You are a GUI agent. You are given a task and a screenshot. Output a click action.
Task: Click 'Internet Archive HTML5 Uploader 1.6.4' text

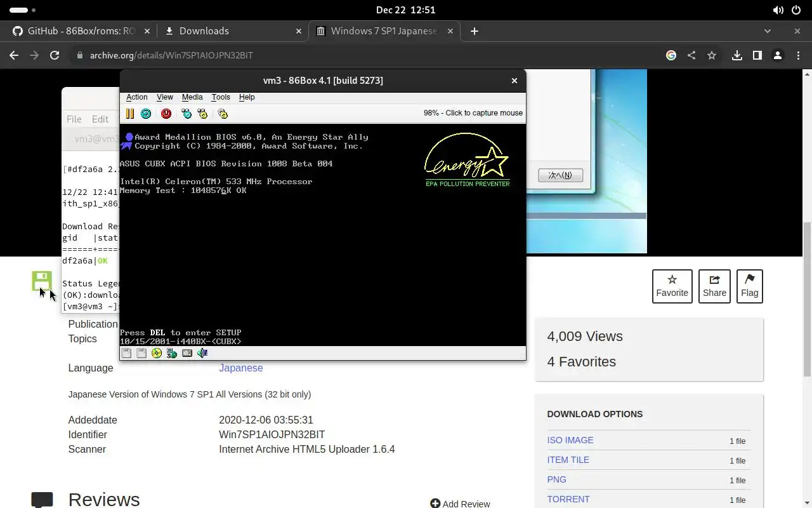pyautogui.click(x=307, y=450)
